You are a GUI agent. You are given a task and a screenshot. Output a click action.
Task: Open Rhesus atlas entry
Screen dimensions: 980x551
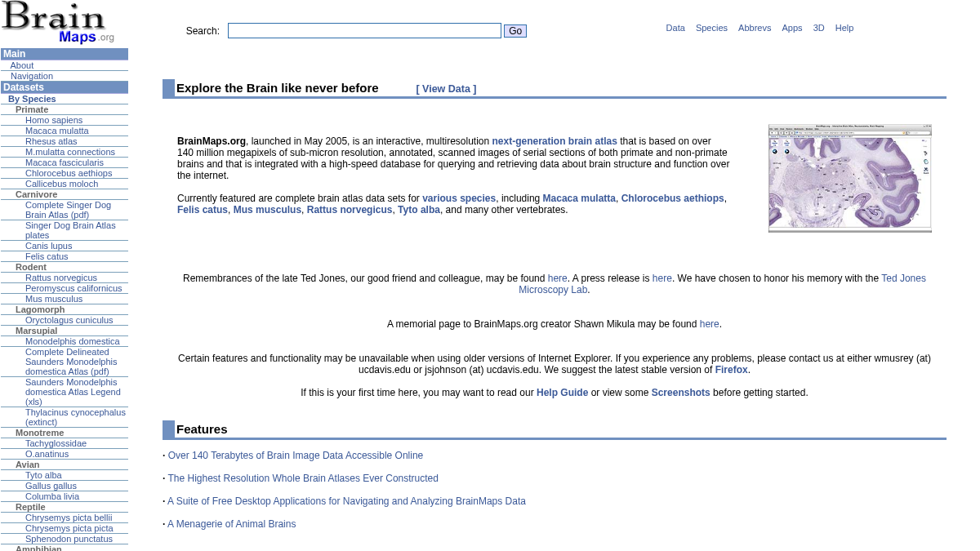51,141
